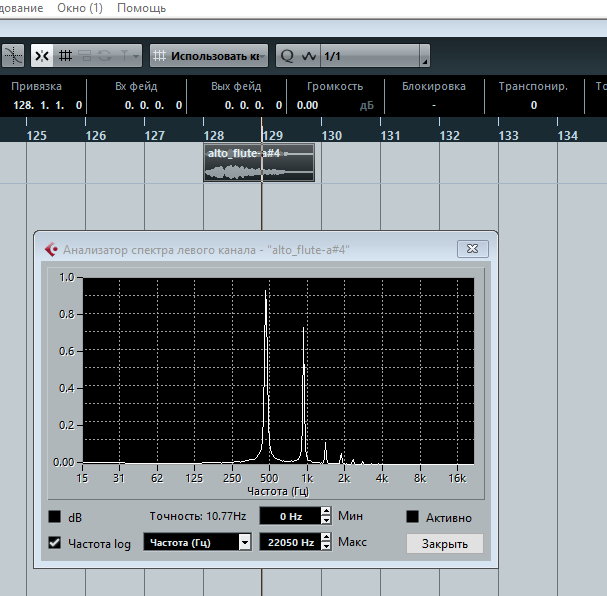Image resolution: width=607 pixels, height=596 pixels.
Task: Toggle the snap to zero crossing icon
Action: [x=13, y=56]
